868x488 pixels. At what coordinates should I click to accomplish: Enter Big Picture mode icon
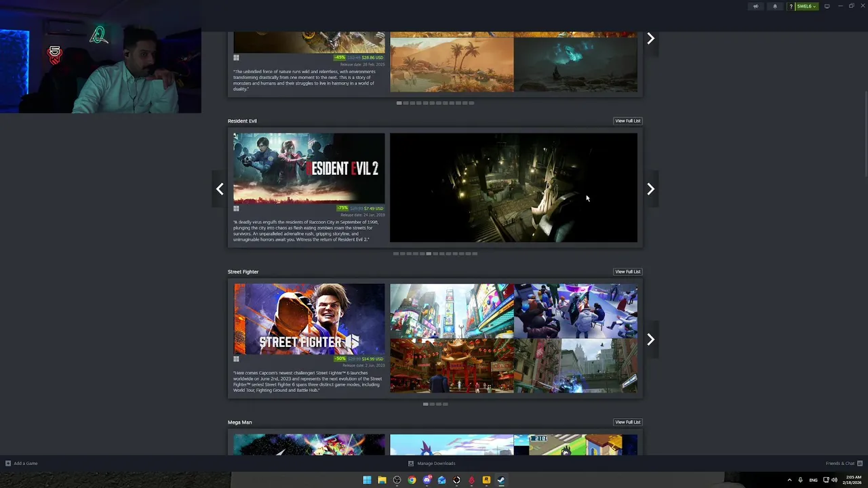[827, 6]
